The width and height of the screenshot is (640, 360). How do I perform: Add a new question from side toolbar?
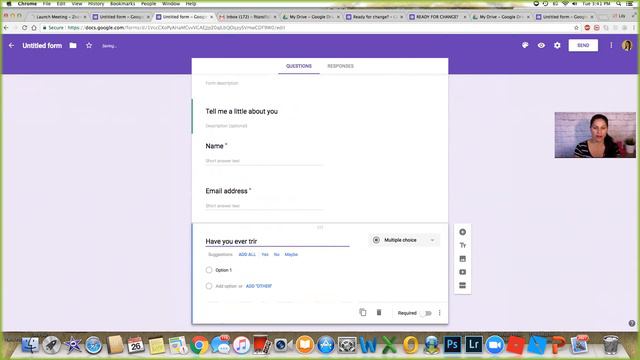click(462, 232)
